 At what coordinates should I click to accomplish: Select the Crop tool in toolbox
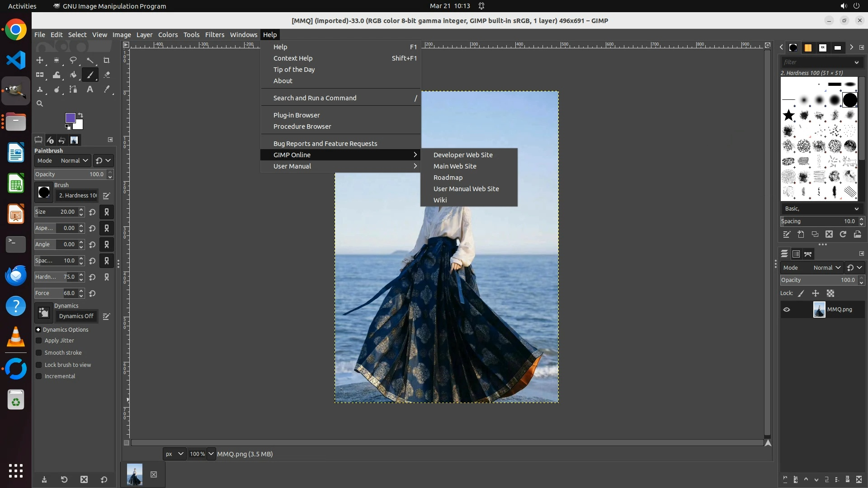coord(107,60)
